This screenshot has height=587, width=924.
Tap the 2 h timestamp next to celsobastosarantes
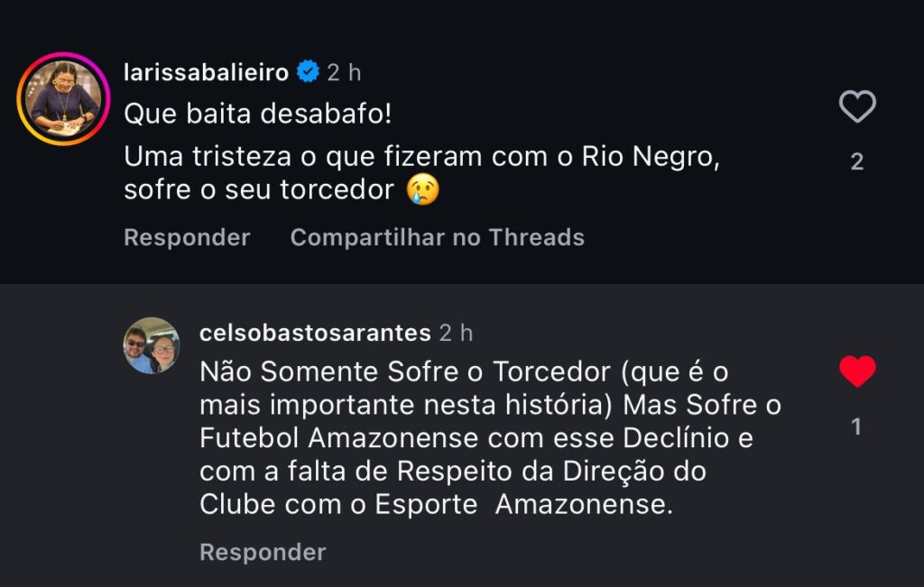pos(456,333)
